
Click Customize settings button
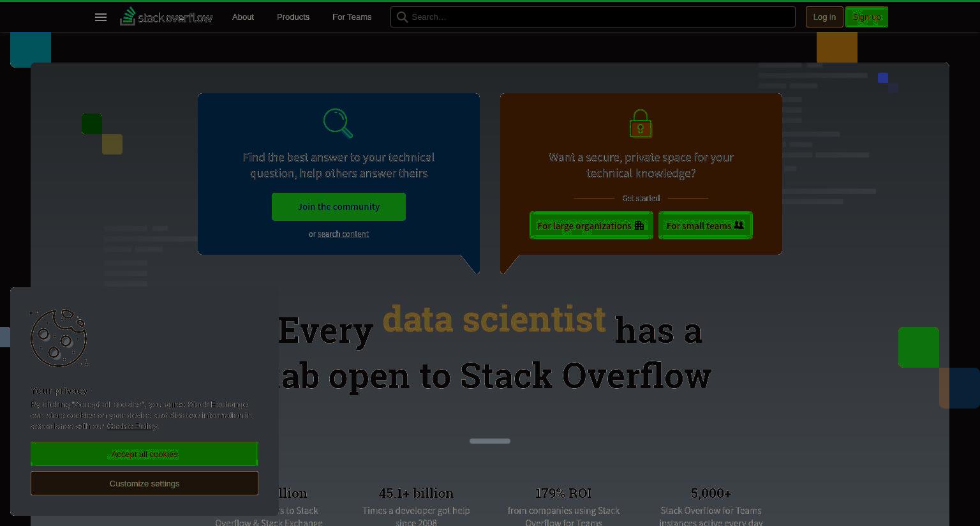[x=144, y=483]
